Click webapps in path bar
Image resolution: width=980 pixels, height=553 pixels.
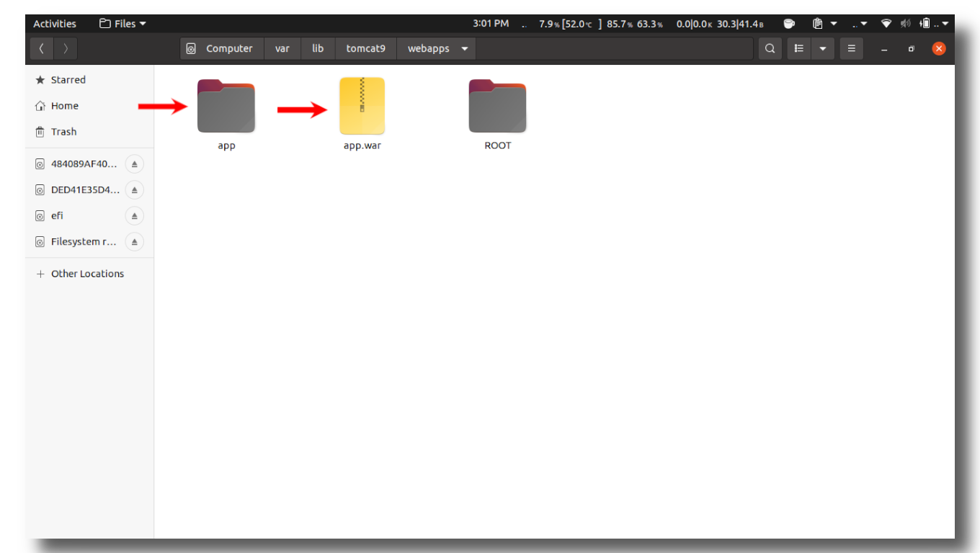[x=429, y=48]
